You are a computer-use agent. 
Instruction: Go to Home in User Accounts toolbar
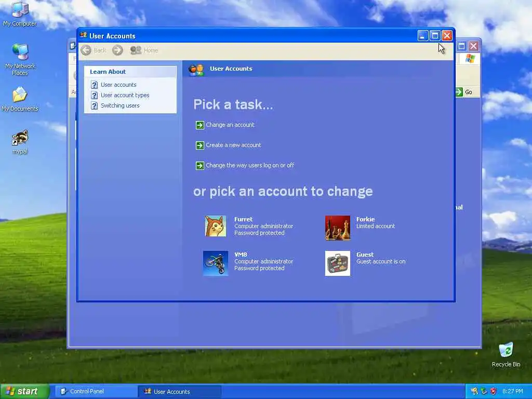click(x=144, y=50)
